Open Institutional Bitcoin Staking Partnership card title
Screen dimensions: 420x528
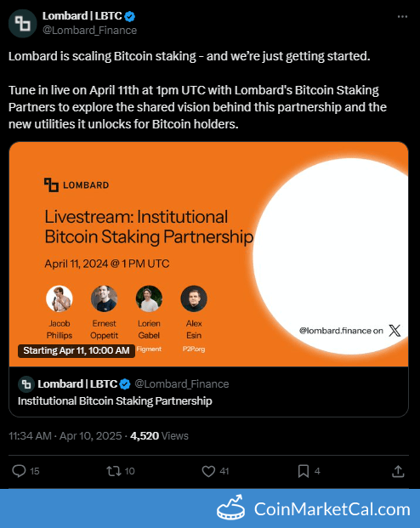click(115, 401)
